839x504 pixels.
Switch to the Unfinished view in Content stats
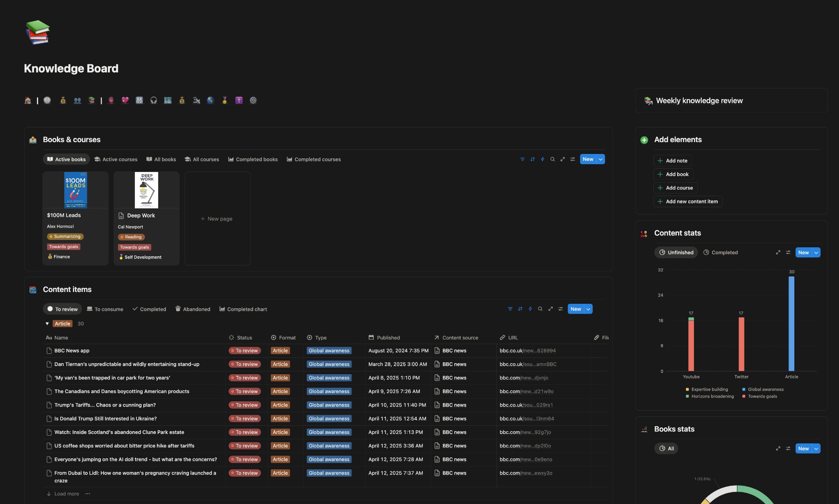coord(676,252)
